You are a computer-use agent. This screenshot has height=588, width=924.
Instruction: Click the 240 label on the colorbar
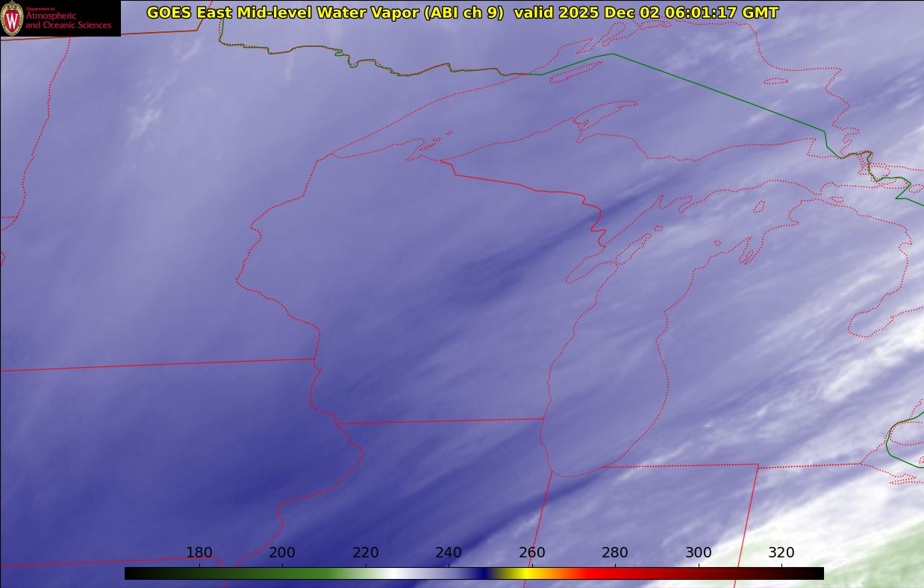449,553
